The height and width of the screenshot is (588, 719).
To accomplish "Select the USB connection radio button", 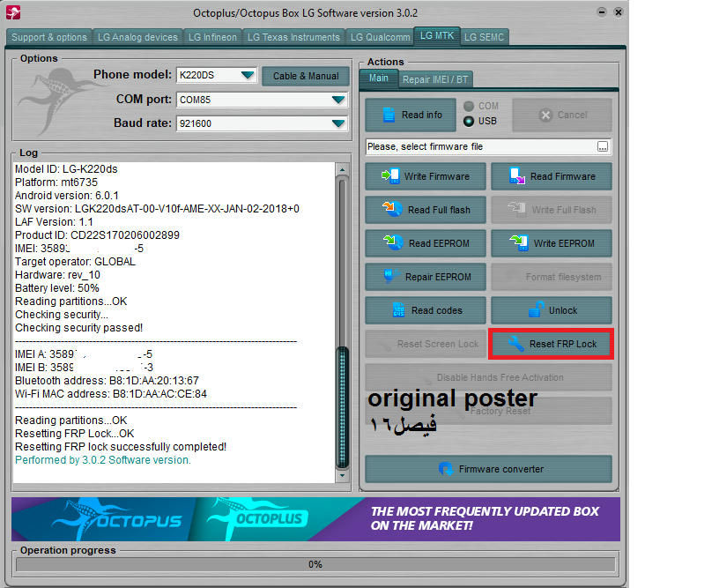I will point(469,122).
